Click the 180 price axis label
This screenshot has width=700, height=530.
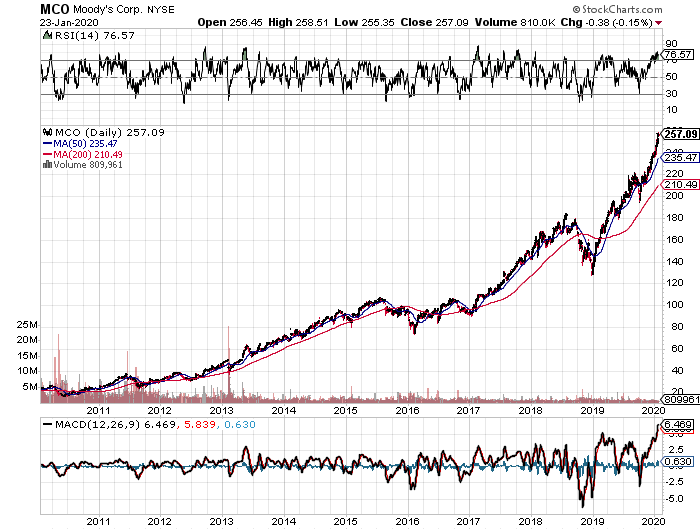point(674,217)
